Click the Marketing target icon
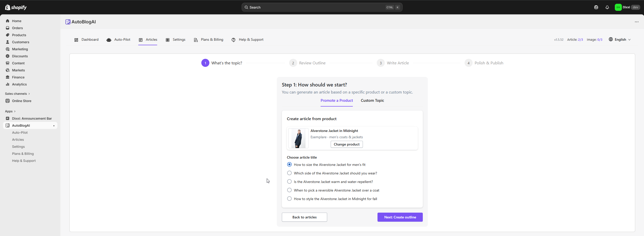This screenshot has height=236, width=644. coord(8,49)
